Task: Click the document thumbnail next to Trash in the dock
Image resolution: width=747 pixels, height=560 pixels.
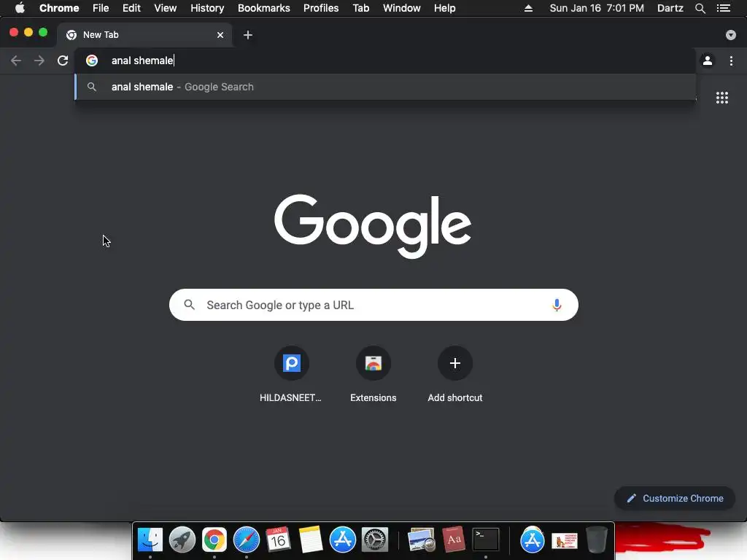Action: point(564,540)
